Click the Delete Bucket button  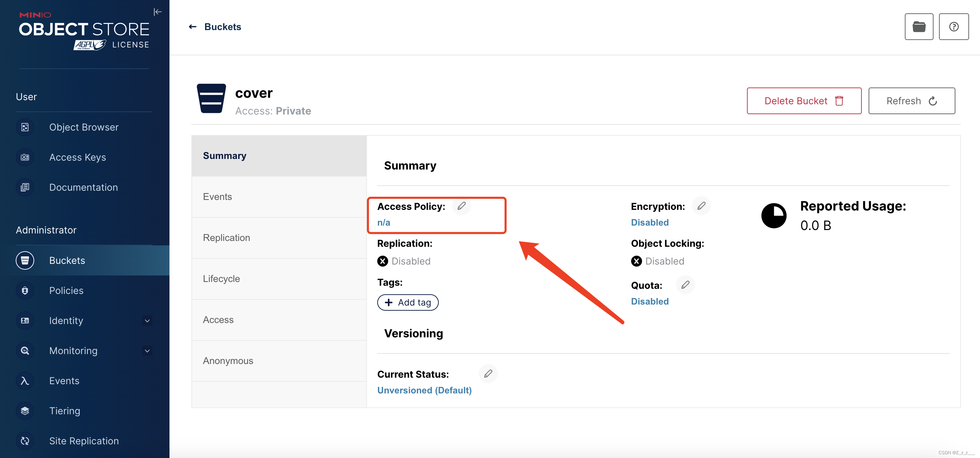804,101
